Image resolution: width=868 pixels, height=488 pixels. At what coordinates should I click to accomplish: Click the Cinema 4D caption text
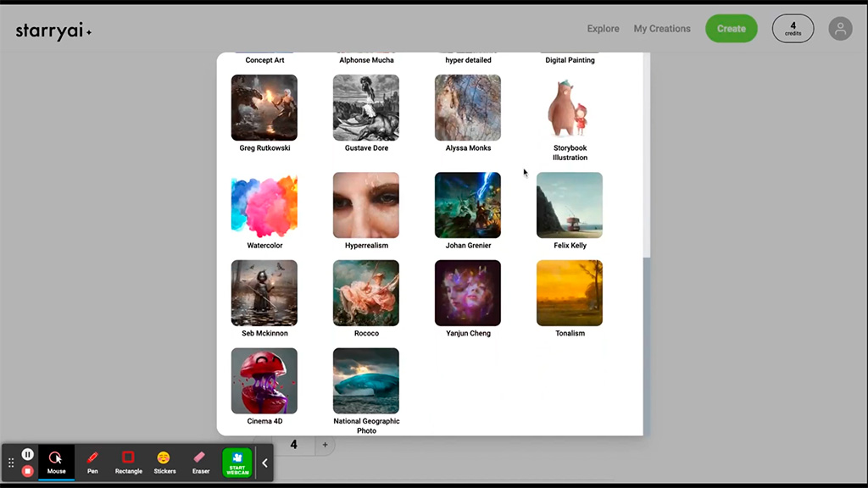coord(264,421)
